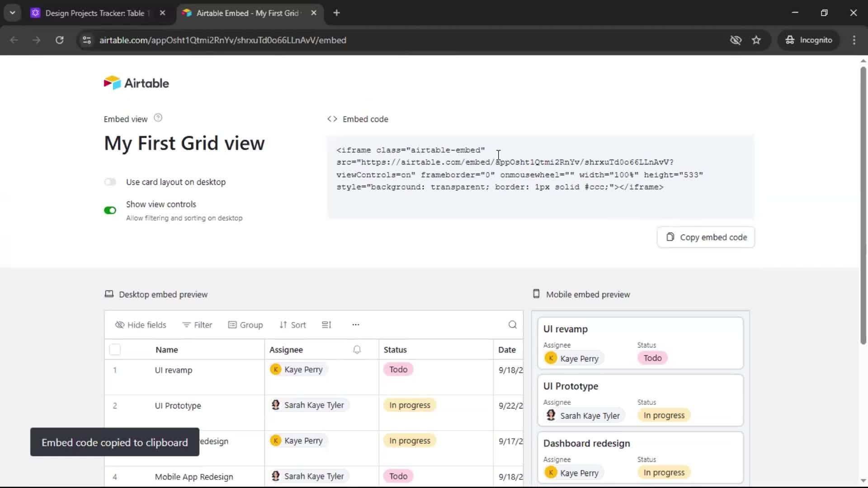Select the UI Prototype row name

pyautogui.click(x=178, y=406)
